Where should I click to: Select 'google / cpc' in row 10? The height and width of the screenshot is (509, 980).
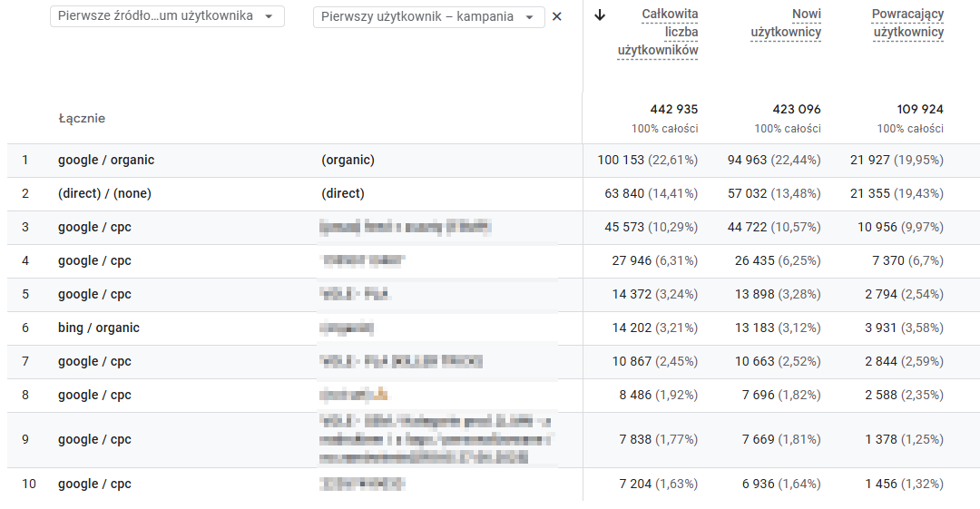point(94,484)
